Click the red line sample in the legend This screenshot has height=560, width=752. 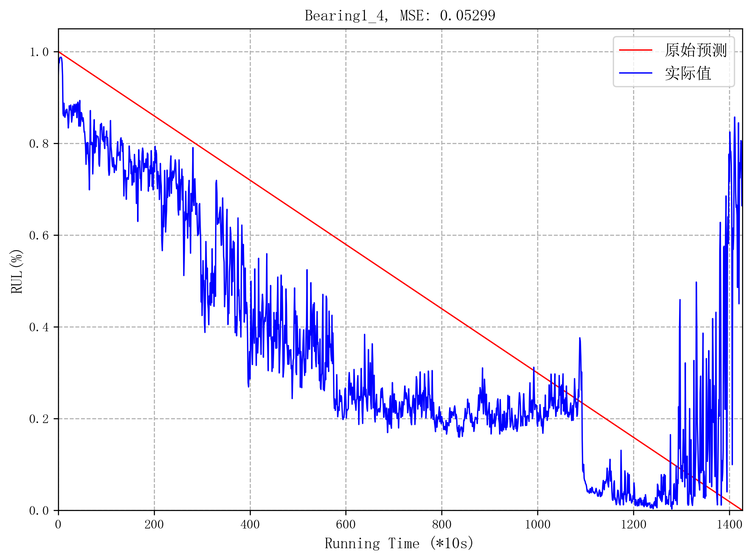636,50
